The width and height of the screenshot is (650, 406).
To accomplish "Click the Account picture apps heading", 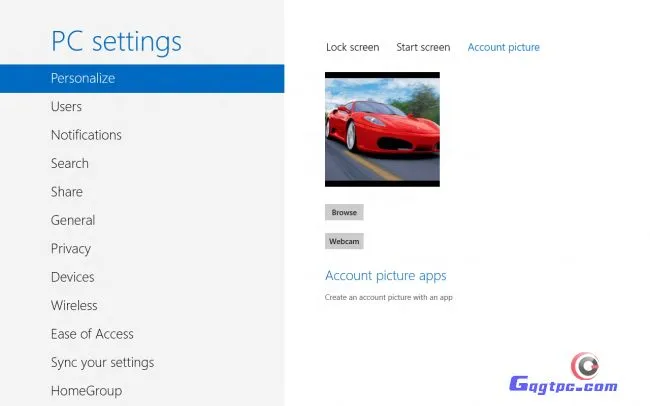I will 385,276.
